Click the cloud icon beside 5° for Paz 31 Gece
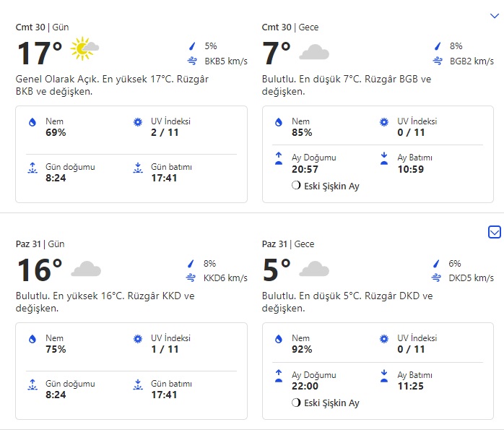This screenshot has width=504, height=430. tap(314, 270)
